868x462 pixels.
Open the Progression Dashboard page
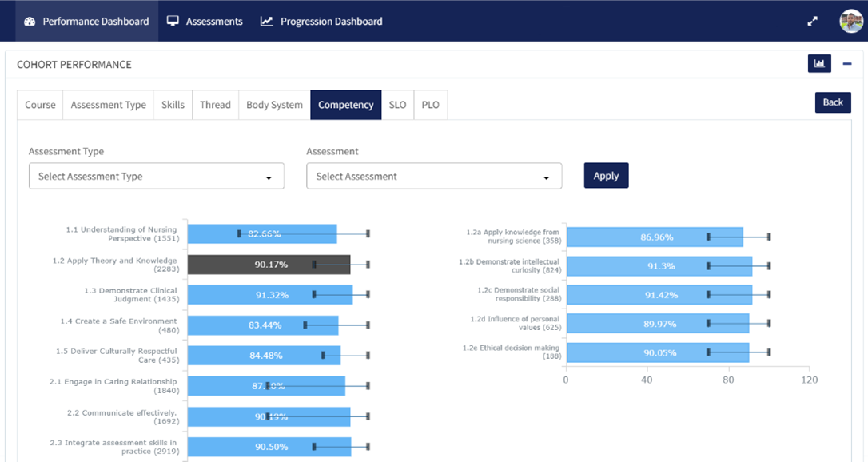[x=321, y=22]
